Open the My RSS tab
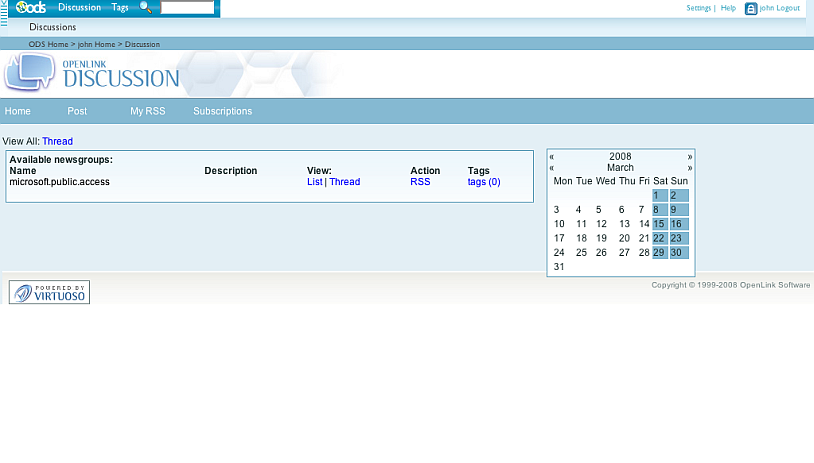814x463 pixels. (x=147, y=111)
